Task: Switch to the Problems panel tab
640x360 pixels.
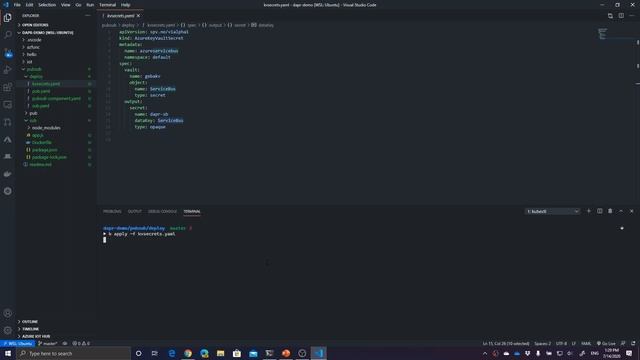Action: click(x=112, y=211)
